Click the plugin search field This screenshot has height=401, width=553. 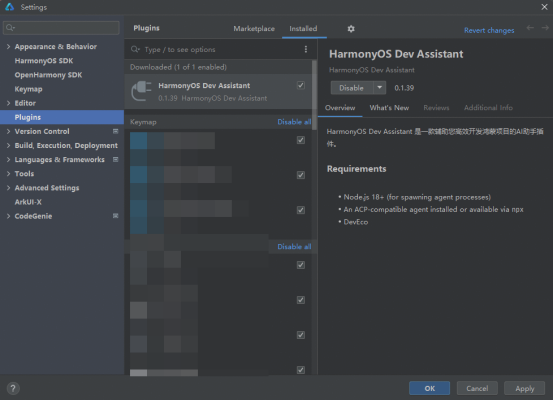(221, 49)
